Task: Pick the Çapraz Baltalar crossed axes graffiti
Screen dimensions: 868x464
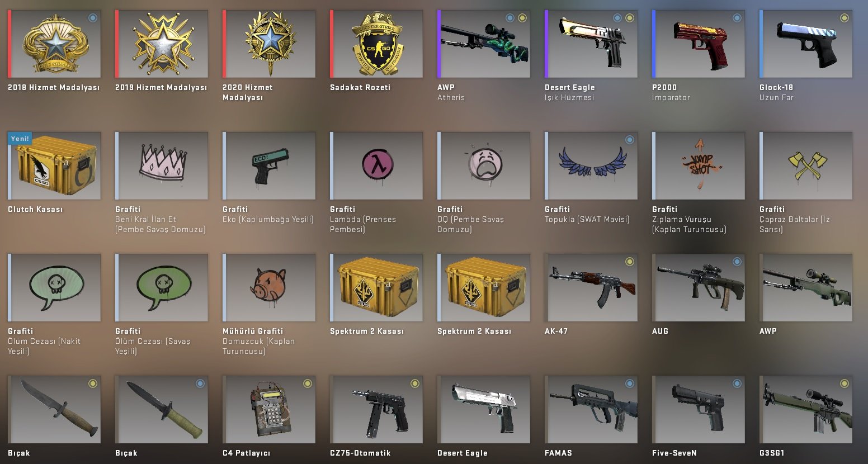Action: tap(806, 165)
